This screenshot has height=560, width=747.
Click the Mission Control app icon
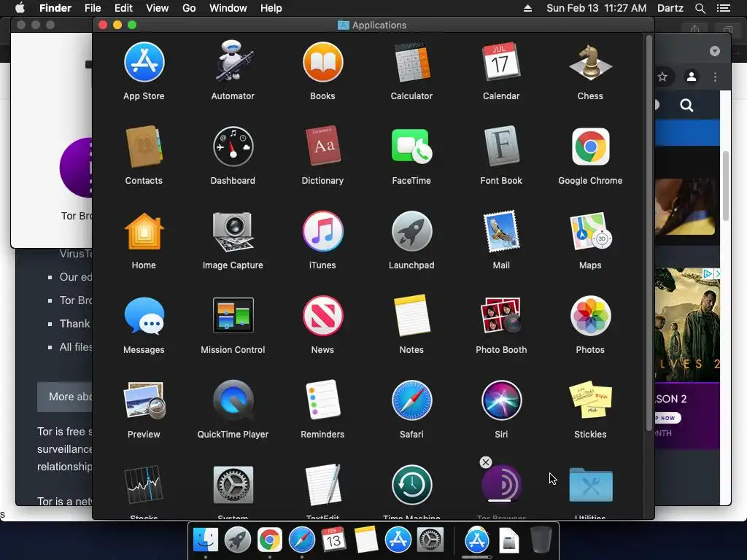(x=233, y=315)
